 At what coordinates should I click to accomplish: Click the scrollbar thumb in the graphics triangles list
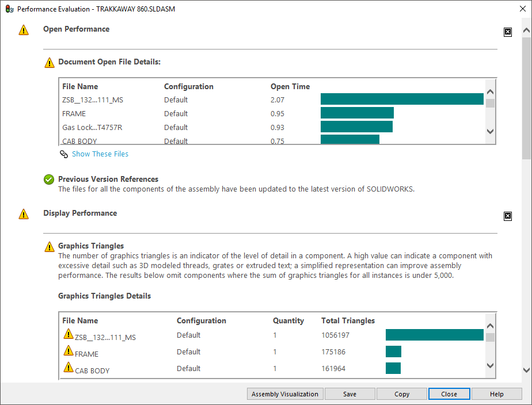point(490,337)
